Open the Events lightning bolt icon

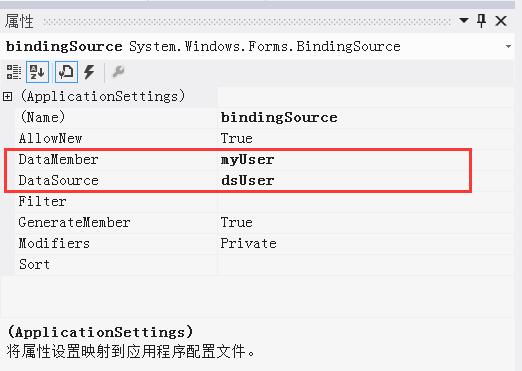click(89, 72)
